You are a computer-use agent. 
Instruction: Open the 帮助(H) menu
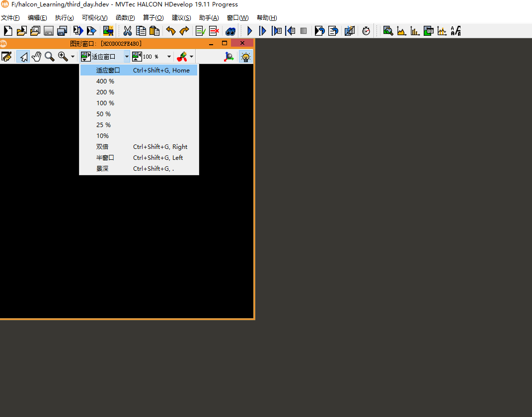pyautogui.click(x=267, y=18)
